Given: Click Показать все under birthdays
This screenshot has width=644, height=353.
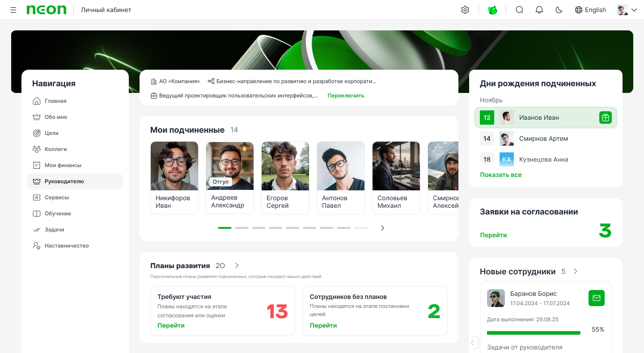Looking at the screenshot, I should click(500, 175).
